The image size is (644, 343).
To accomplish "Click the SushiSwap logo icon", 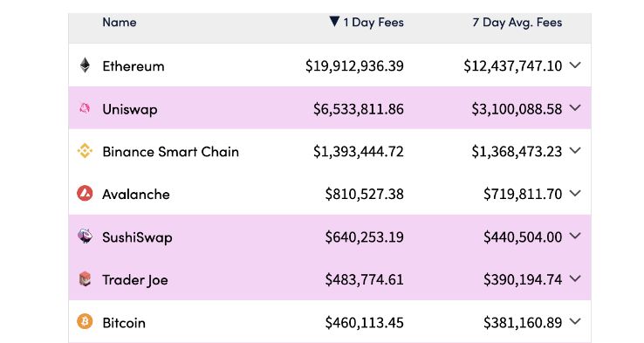I will tap(85, 237).
